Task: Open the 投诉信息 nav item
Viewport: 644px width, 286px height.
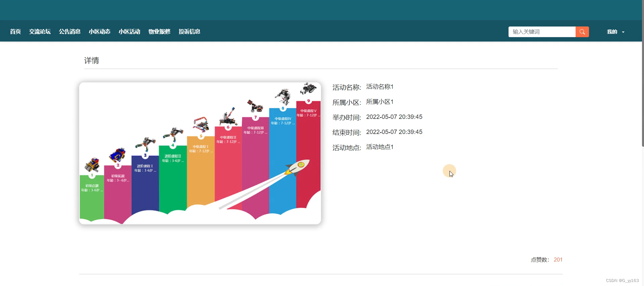Action: tap(190, 31)
